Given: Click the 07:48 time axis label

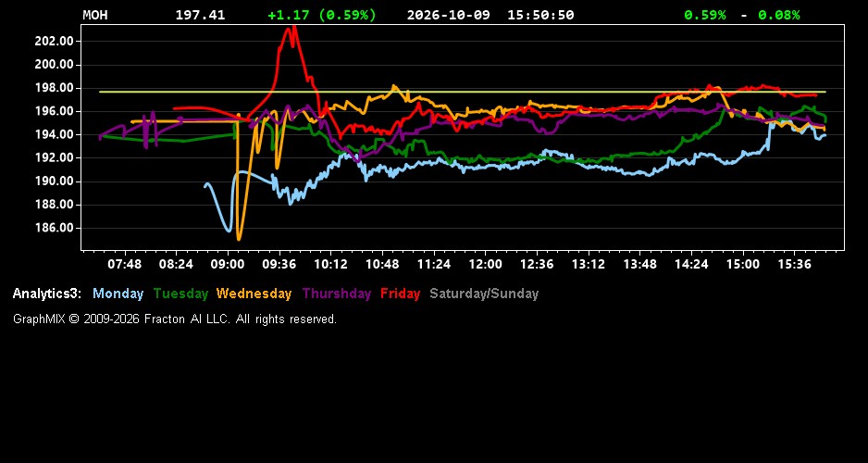Looking at the screenshot, I should point(125,264).
